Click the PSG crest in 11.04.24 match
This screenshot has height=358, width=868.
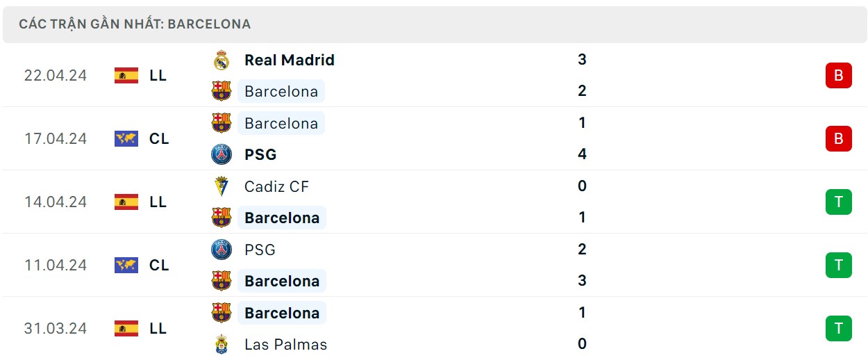click(x=222, y=250)
